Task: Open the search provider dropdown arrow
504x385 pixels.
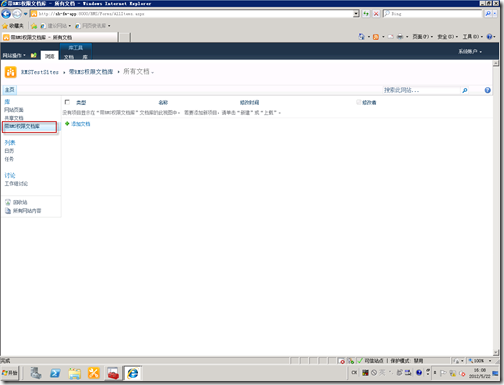Action: (495, 14)
